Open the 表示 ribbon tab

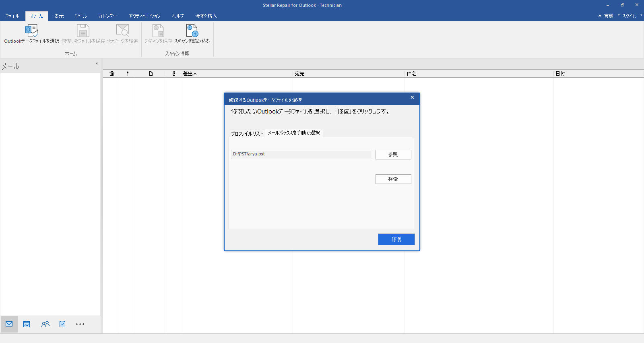pos(59,16)
